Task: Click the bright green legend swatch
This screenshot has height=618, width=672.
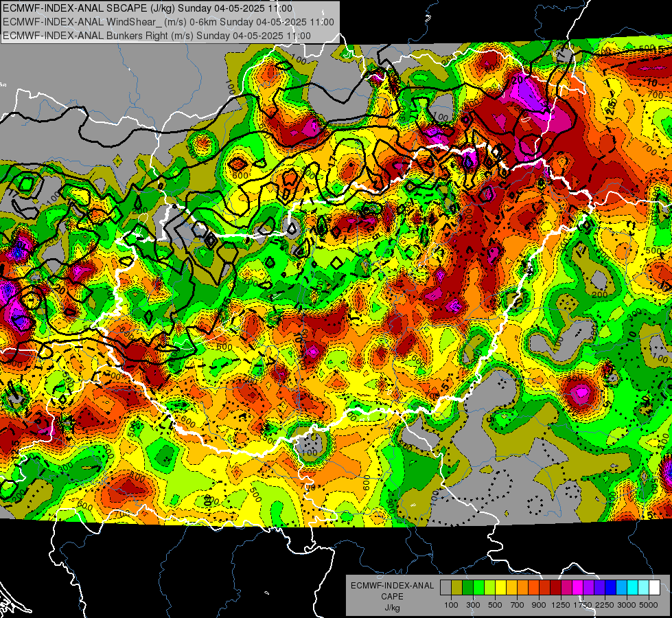Action: (478, 588)
